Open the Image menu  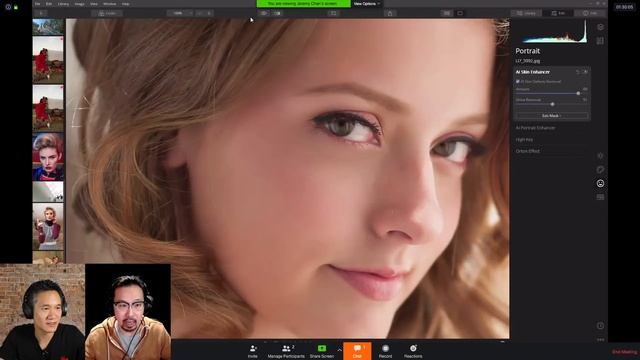coord(80,4)
